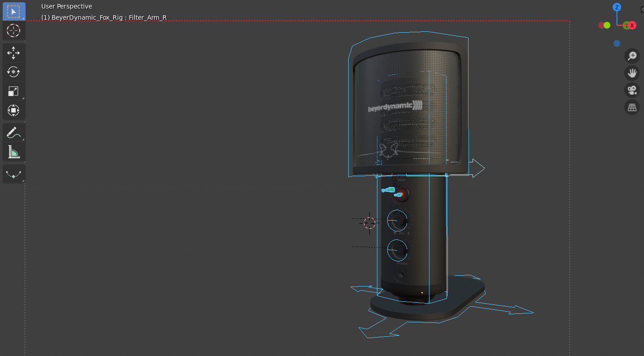Toggle perspective with the grid icon
The image size is (644, 356).
pyautogui.click(x=632, y=108)
